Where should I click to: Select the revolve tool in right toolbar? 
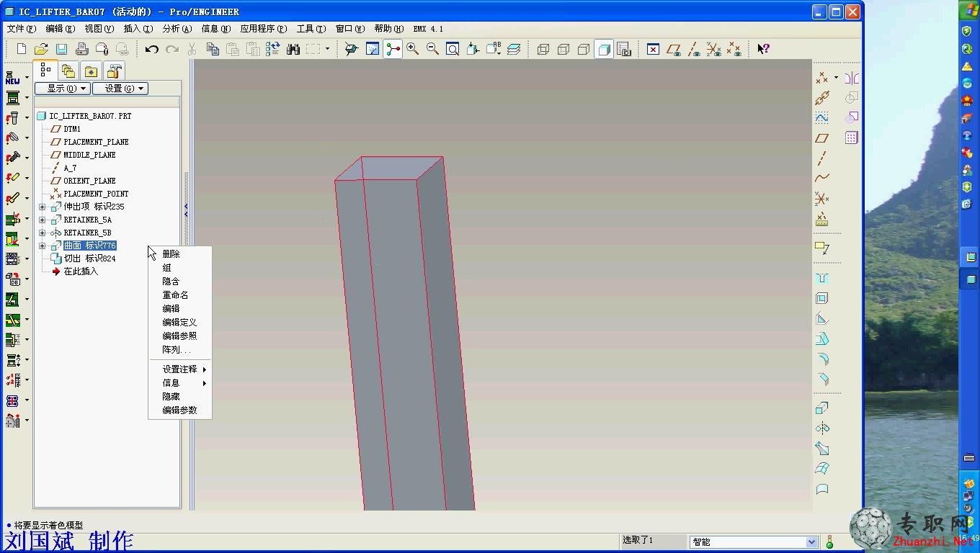[822, 428]
